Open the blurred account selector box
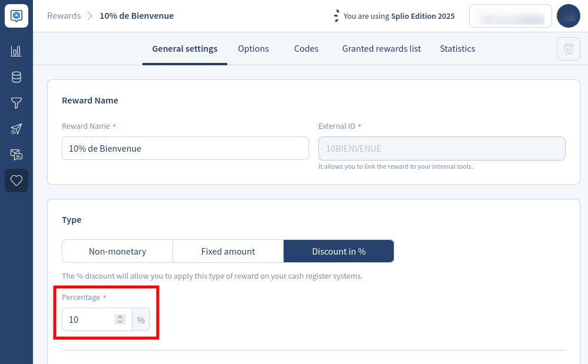The image size is (588, 364). (510, 16)
